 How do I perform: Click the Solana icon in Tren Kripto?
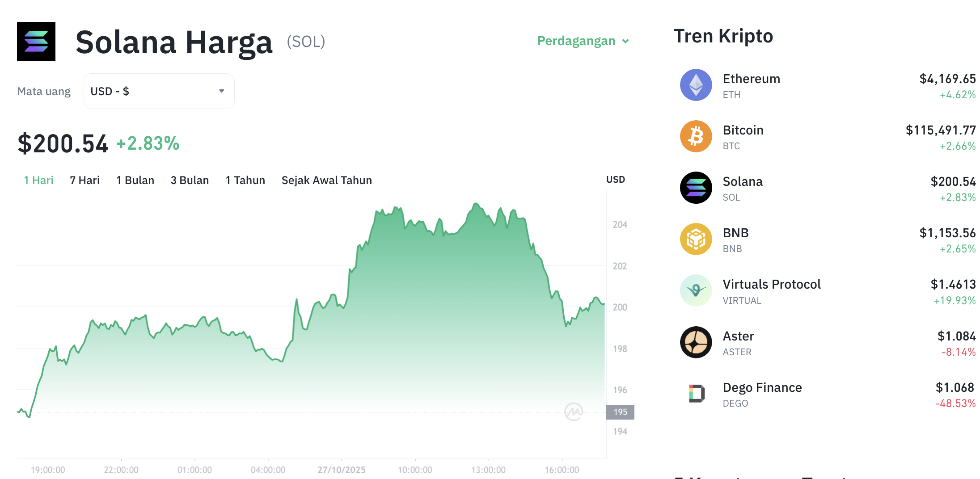696,188
